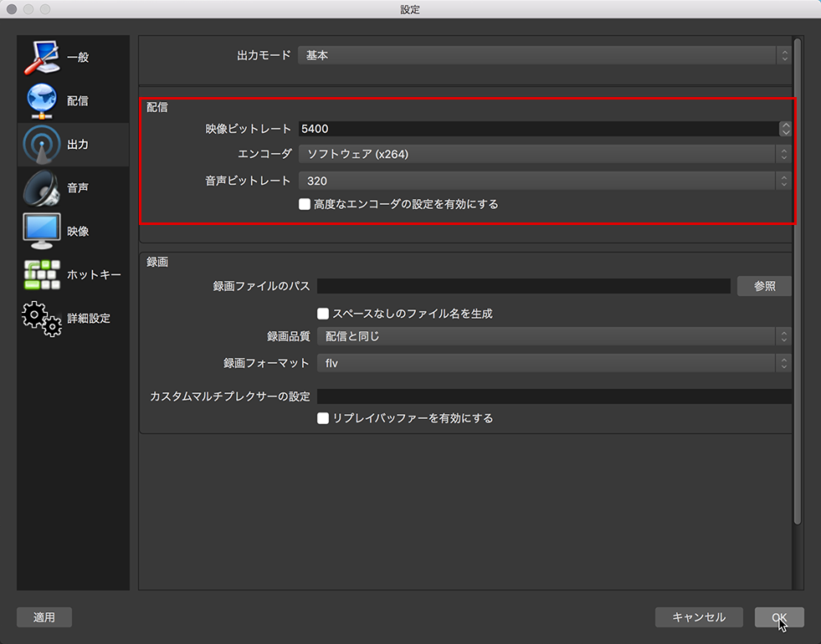Viewport: 821px width, 644px height.
Task: Open the 出力モード dropdown showing 基本
Action: [544, 55]
